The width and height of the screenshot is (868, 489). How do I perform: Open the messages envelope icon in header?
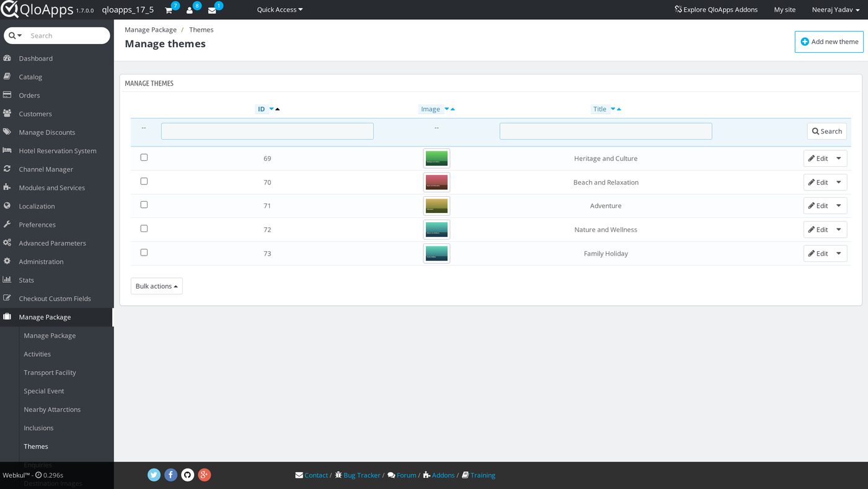[x=212, y=10]
